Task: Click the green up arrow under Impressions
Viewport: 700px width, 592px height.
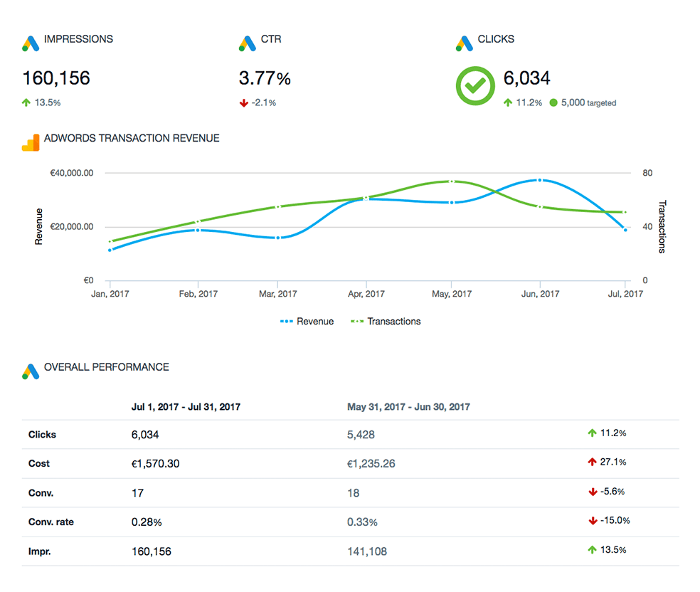Action: pos(26,103)
